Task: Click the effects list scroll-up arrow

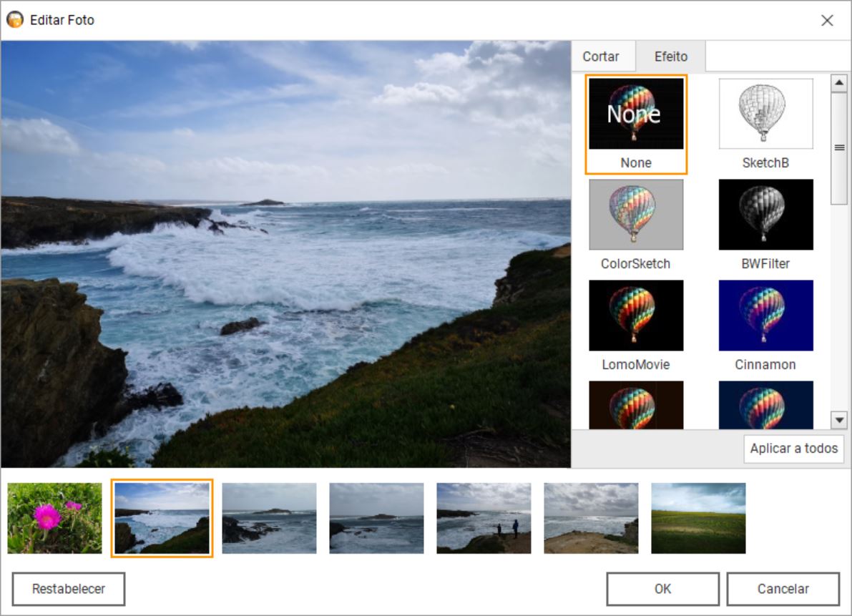Action: click(839, 83)
